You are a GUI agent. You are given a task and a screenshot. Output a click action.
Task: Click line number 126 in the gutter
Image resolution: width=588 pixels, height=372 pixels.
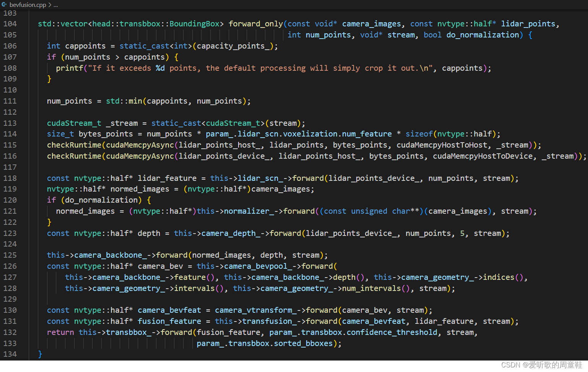click(10, 266)
